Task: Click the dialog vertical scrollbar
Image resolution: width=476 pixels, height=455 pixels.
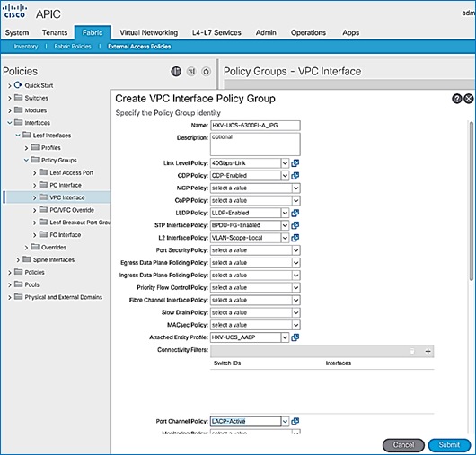Action: point(472,200)
